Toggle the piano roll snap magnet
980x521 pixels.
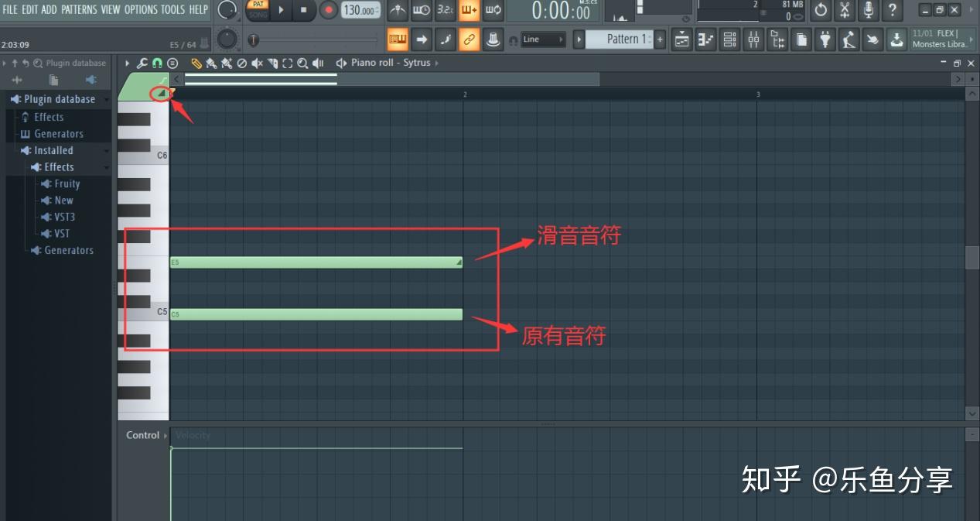coord(157,63)
